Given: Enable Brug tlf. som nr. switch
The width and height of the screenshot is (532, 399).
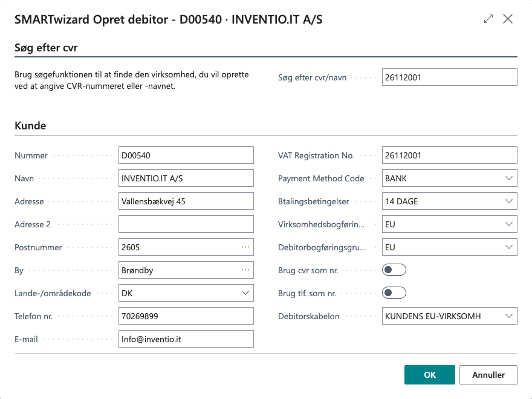Looking at the screenshot, I should [394, 293].
